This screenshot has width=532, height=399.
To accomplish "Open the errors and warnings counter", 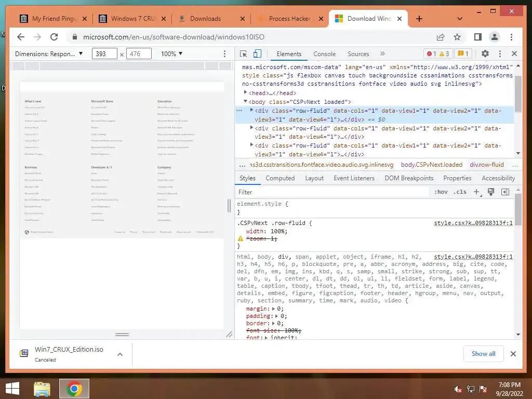I will point(437,54).
